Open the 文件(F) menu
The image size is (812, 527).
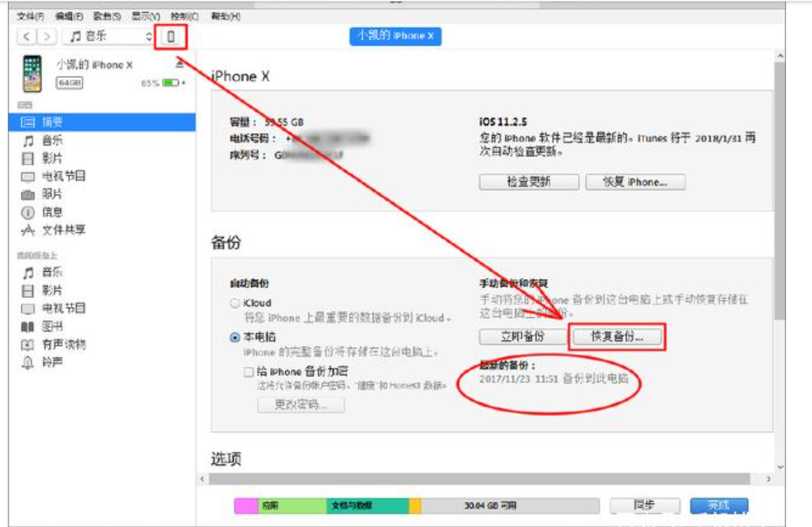pyautogui.click(x=30, y=16)
